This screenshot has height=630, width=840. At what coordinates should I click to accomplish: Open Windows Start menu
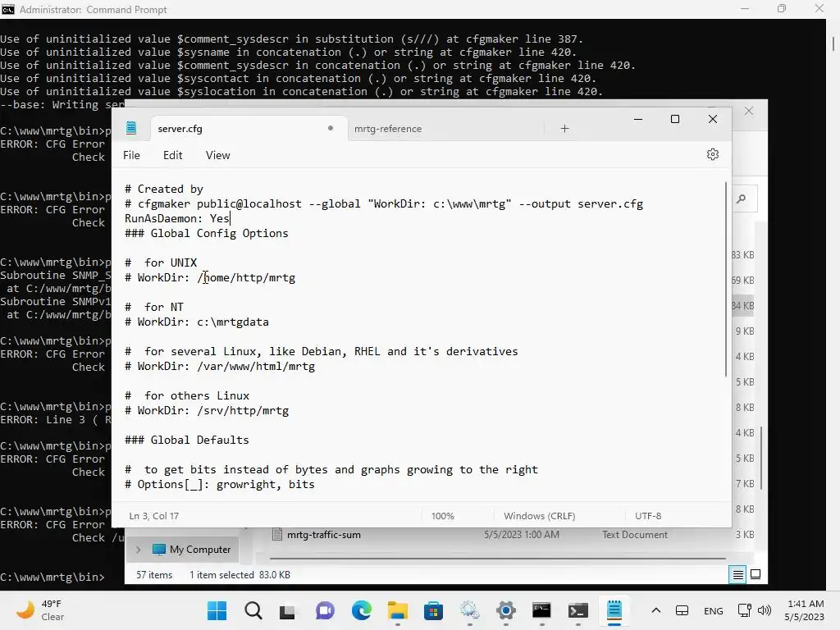pos(217,610)
